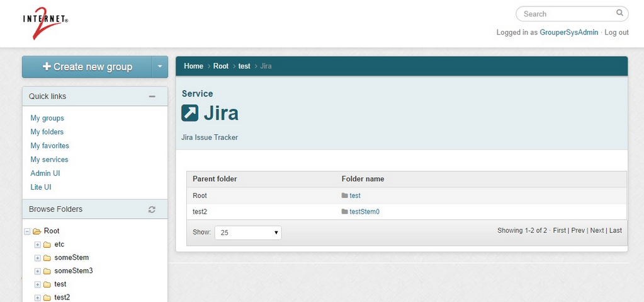
Task: Select test2 label in folder tree
Action: pyautogui.click(x=62, y=297)
